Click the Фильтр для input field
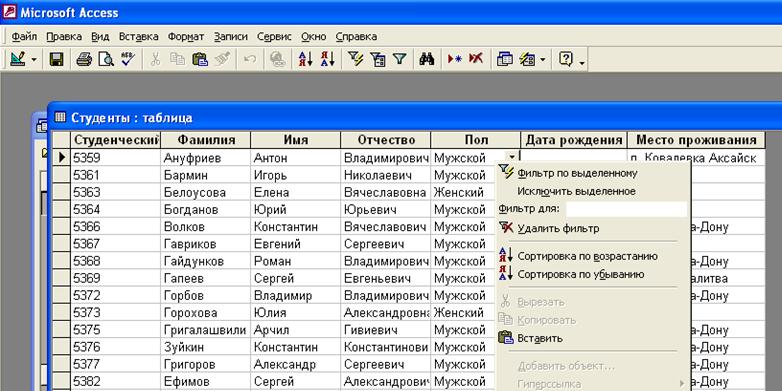Image resolution: width=782 pixels, height=391 pixels. click(x=626, y=209)
